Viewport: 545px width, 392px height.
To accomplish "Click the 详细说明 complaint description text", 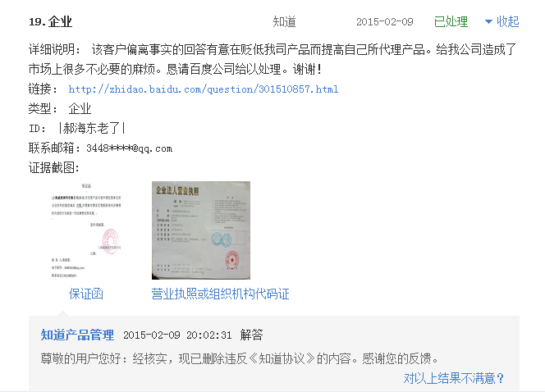I will click(x=272, y=59).
